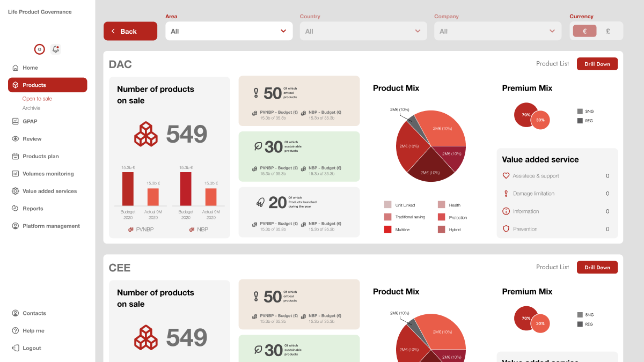Click the Back button
The image size is (644, 362).
coord(130,31)
